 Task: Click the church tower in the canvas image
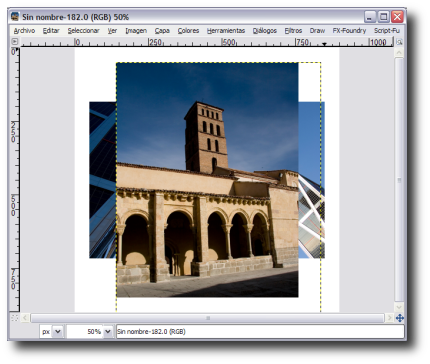click(x=207, y=137)
